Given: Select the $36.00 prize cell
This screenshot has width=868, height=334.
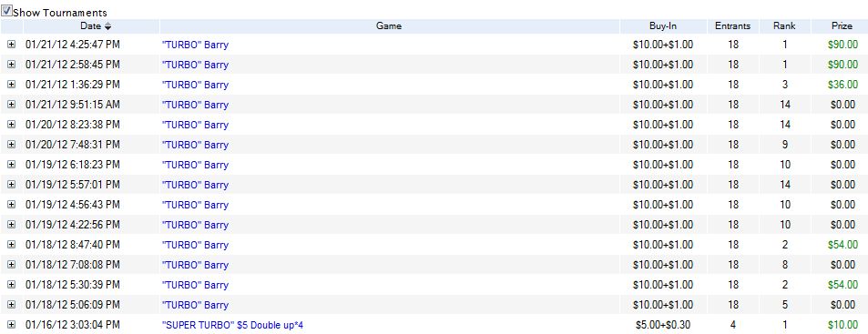Looking at the screenshot, I should click(x=842, y=85).
